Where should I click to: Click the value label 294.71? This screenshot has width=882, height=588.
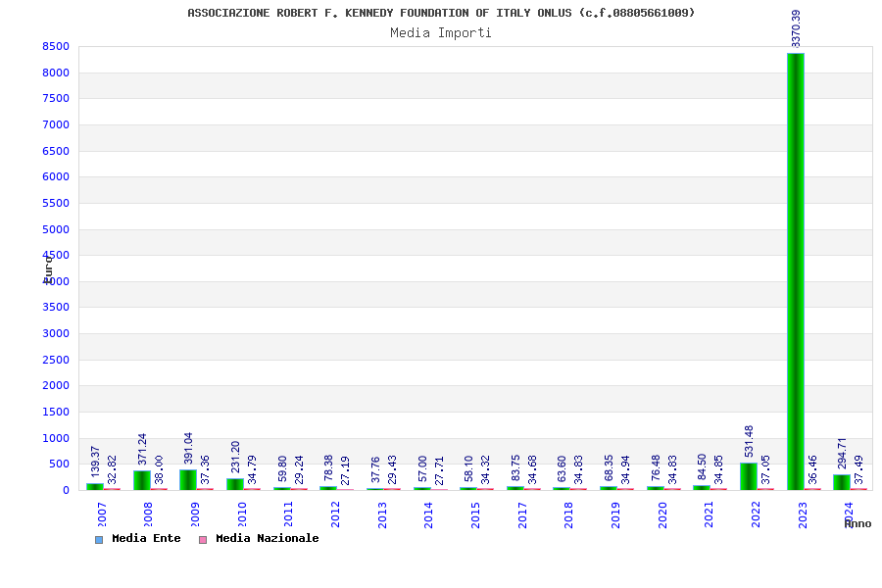pyautogui.click(x=842, y=454)
